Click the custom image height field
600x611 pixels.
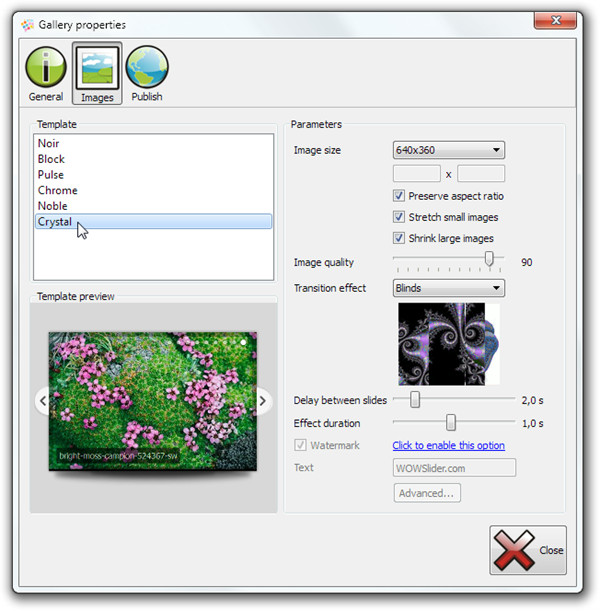(481, 174)
